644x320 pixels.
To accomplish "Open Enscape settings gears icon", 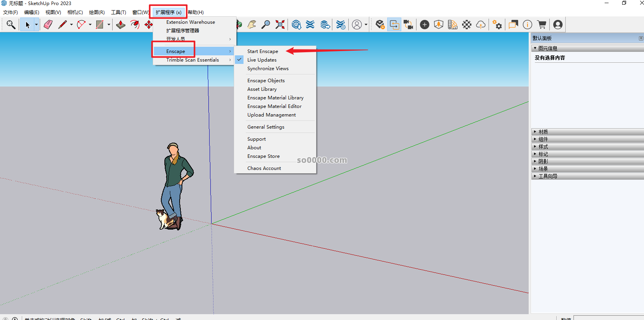I will pos(497,25).
